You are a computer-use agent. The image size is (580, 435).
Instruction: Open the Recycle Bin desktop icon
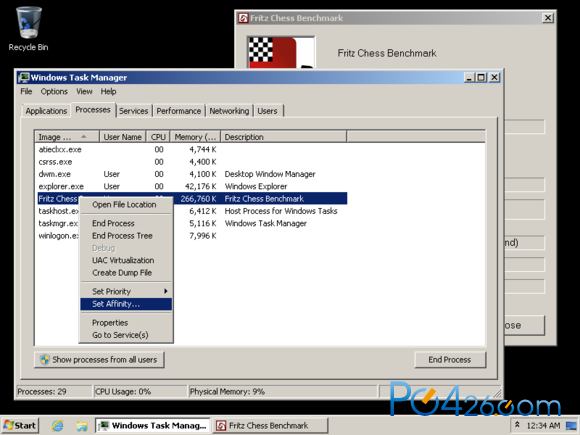click(x=28, y=29)
